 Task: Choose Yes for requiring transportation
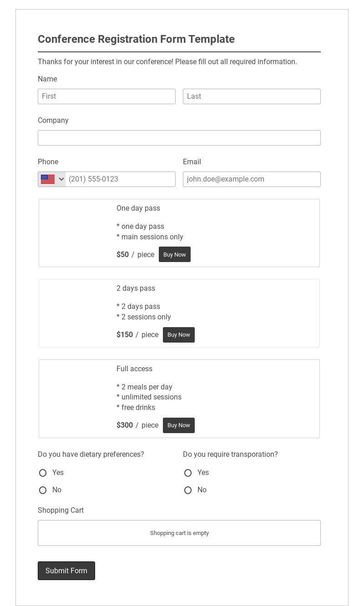[x=188, y=473]
